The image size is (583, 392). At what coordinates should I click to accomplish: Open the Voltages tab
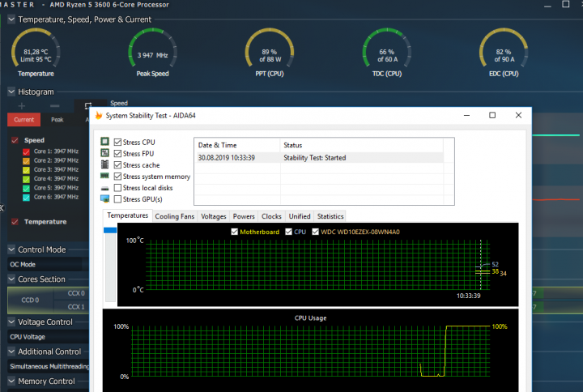pyautogui.click(x=214, y=216)
